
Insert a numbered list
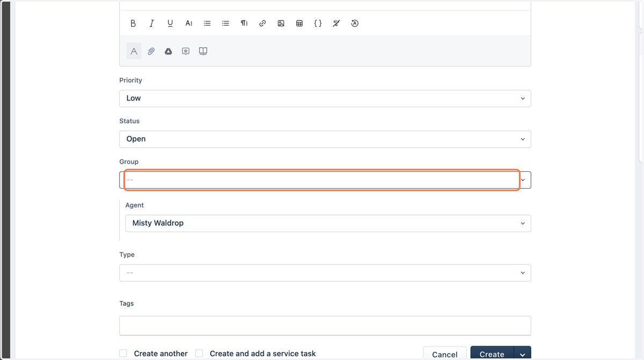(x=207, y=24)
